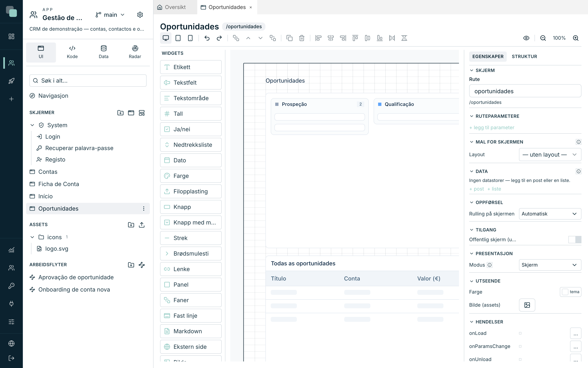This screenshot has height=368, width=588.
Task: Collapse the Hendelser section
Action: [x=471, y=322]
